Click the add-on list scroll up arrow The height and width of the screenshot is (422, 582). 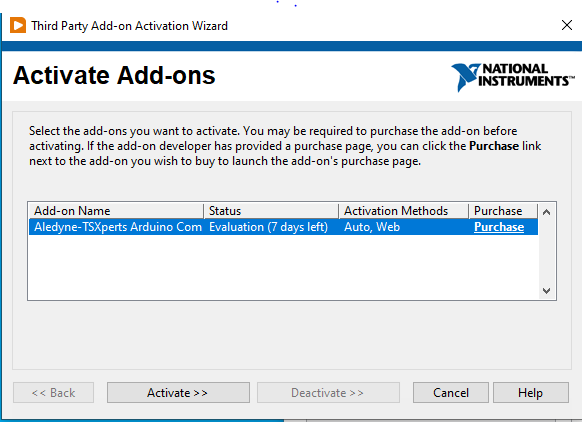[x=546, y=212]
